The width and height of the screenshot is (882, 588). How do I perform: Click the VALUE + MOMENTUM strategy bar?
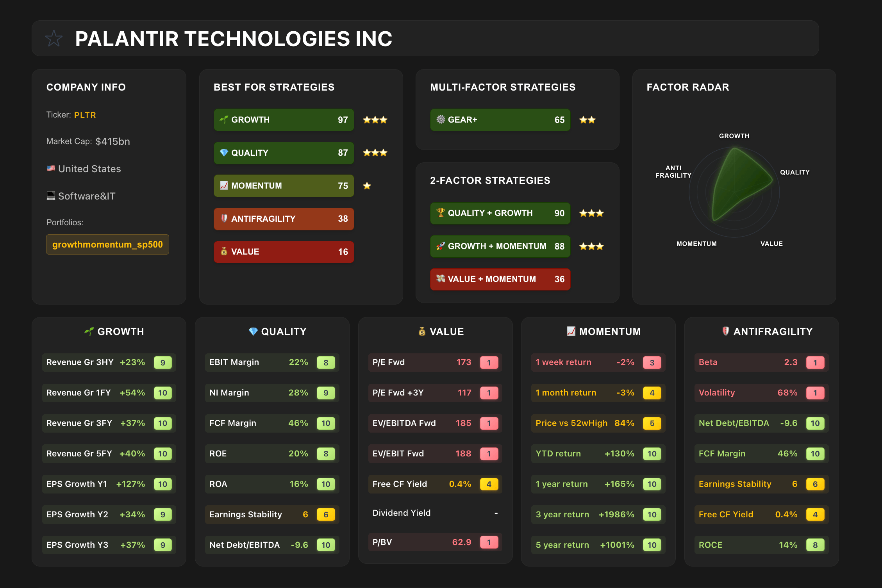tap(500, 279)
